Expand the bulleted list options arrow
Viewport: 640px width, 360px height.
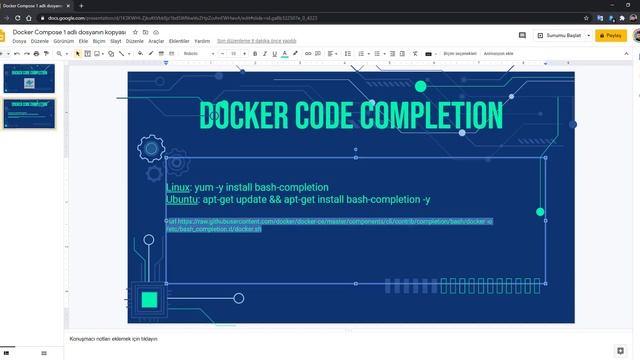384,53
